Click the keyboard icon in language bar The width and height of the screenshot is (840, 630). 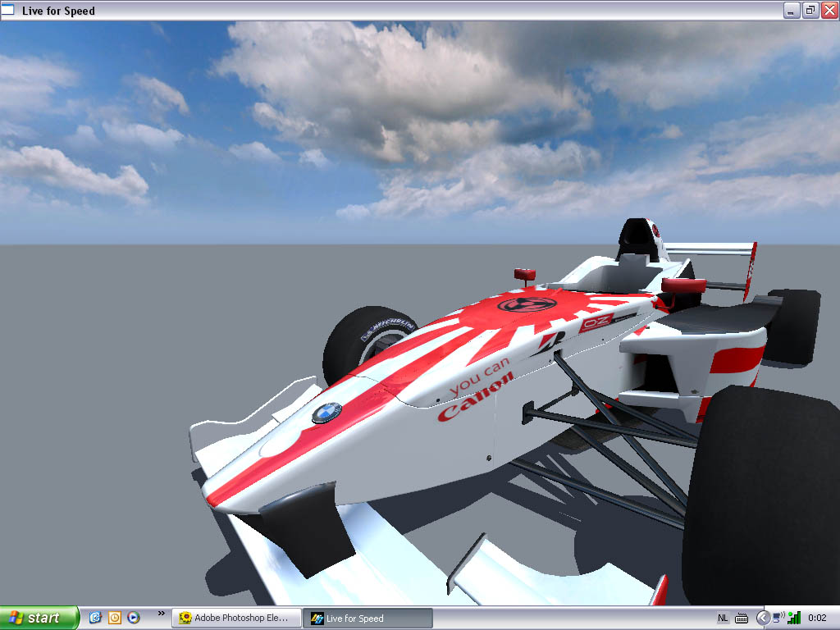pyautogui.click(x=742, y=619)
